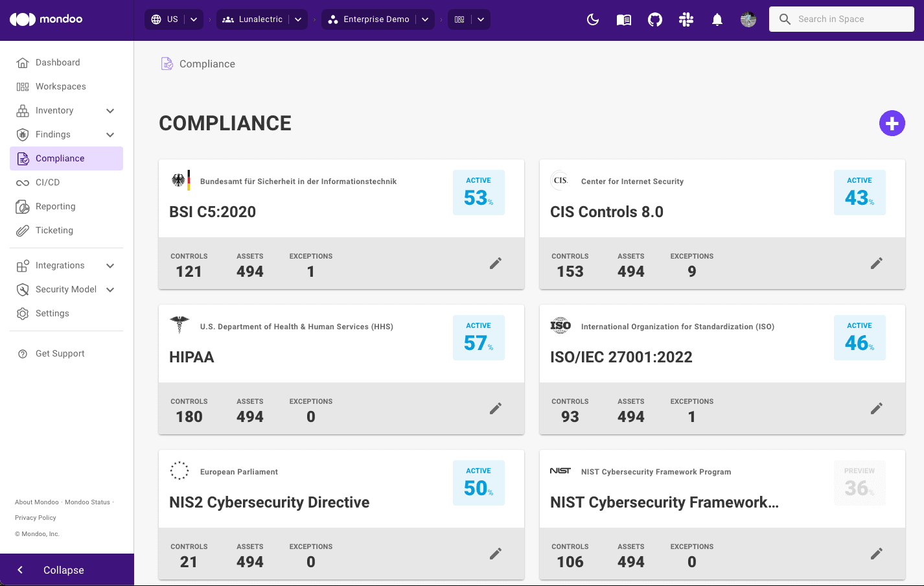Open the Privacy Policy link

tap(35, 517)
